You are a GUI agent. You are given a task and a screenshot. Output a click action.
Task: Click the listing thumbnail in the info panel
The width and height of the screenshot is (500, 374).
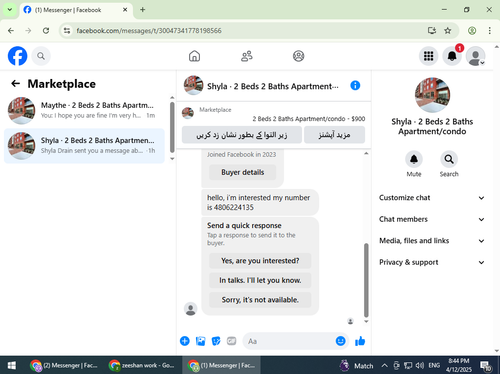(432, 95)
